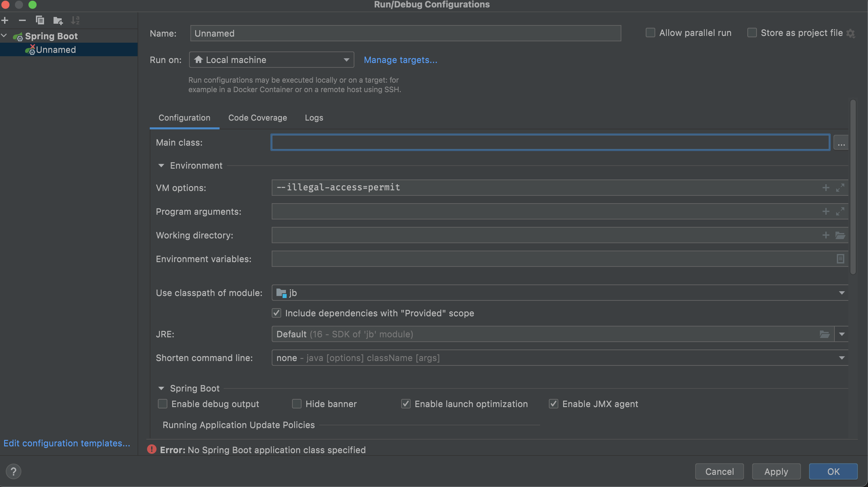Expand the VM options field editor

840,188
